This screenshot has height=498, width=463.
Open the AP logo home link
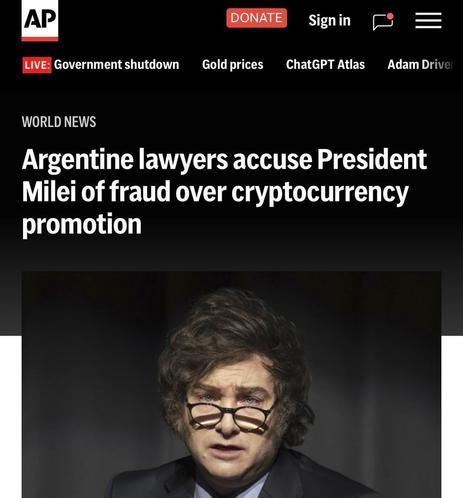(x=40, y=20)
